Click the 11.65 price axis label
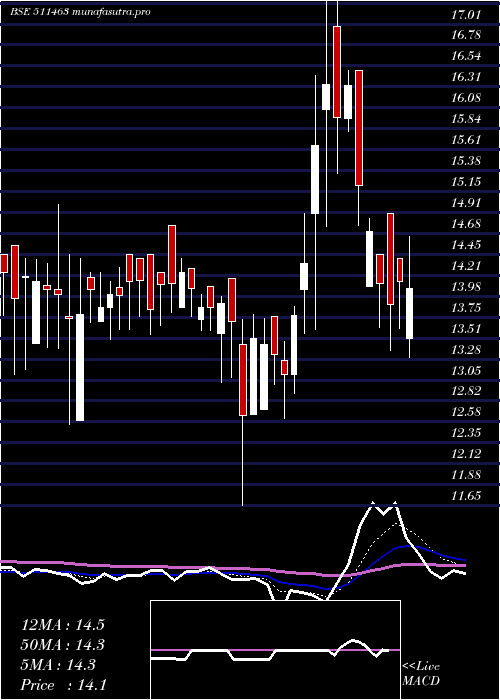This screenshot has width=500, height=700. pos(466,496)
